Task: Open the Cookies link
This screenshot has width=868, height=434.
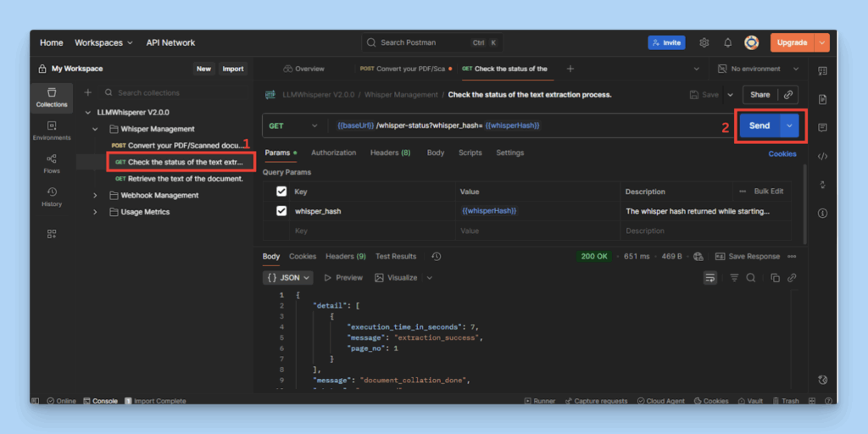Action: 782,154
